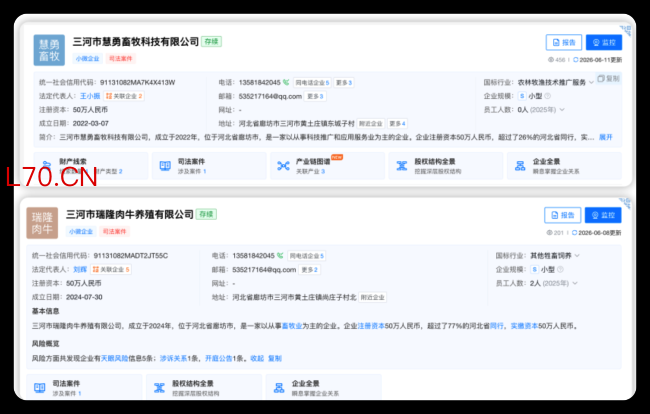This screenshot has height=414, width=650.
Task: Click 监控 button on 瑞隆肉牛 card
Action: [603, 215]
